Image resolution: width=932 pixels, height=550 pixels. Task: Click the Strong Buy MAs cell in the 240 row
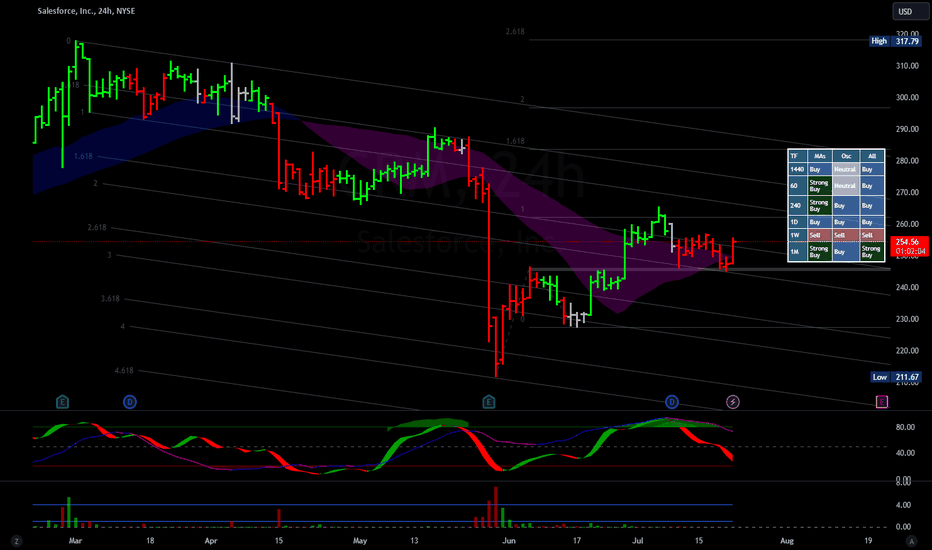click(820, 206)
